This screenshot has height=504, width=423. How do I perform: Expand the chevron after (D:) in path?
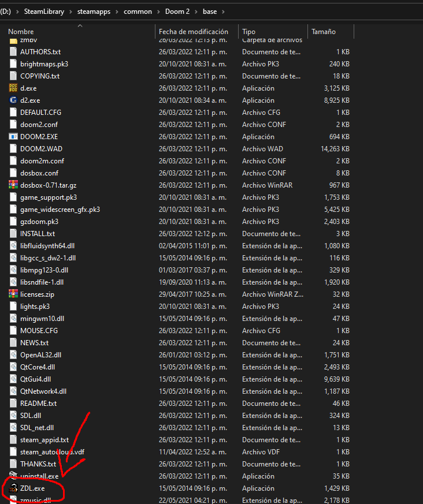[17, 12]
